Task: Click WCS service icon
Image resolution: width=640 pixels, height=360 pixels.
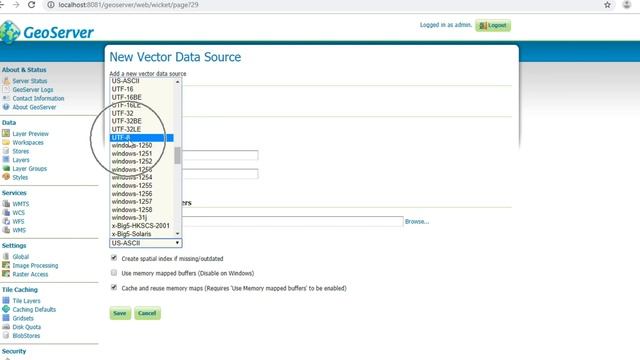Action: (x=6, y=212)
